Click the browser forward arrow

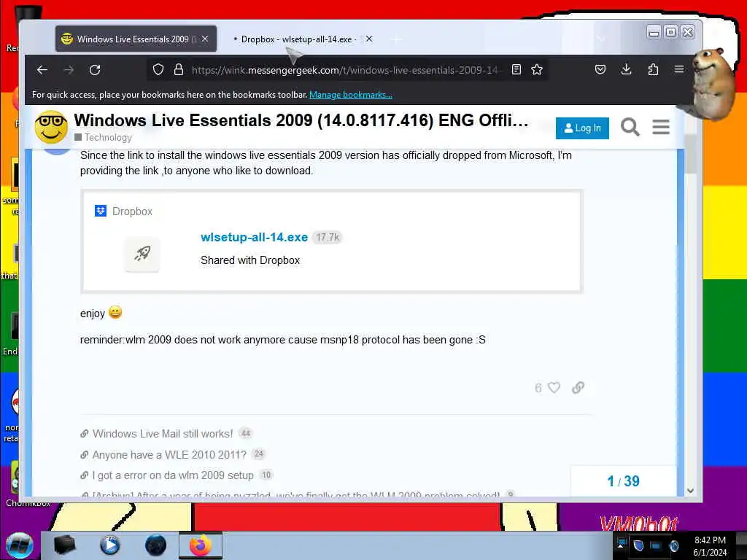[69, 70]
